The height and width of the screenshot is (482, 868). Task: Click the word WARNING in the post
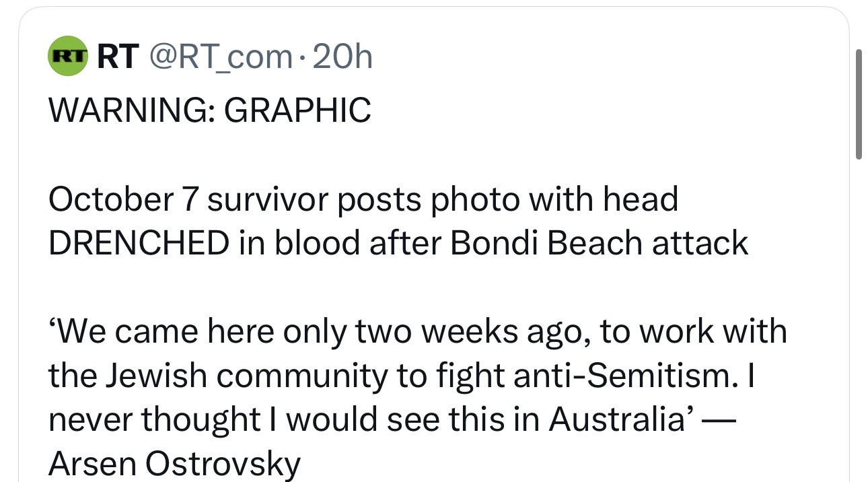pos(128,110)
